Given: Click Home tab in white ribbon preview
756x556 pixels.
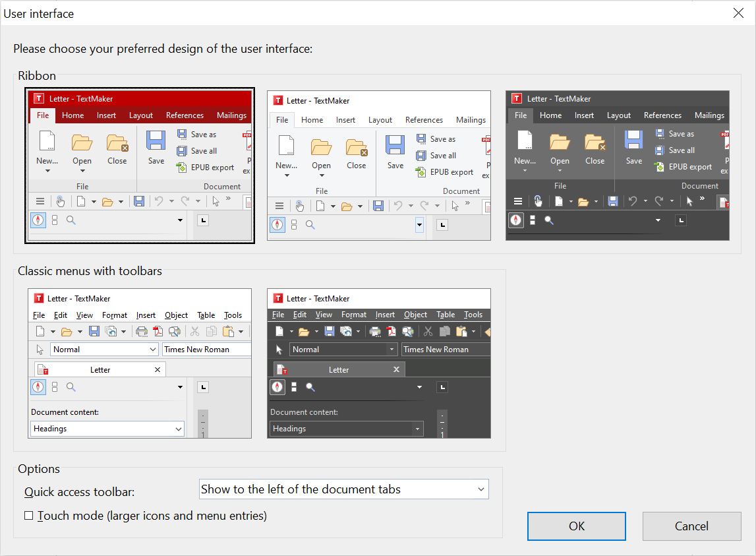Looking at the screenshot, I should 312,119.
